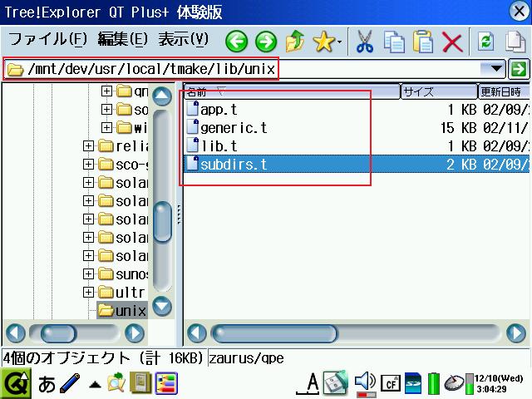This screenshot has height=399, width=532.
Task: Select file generic.t
Action: (227, 127)
